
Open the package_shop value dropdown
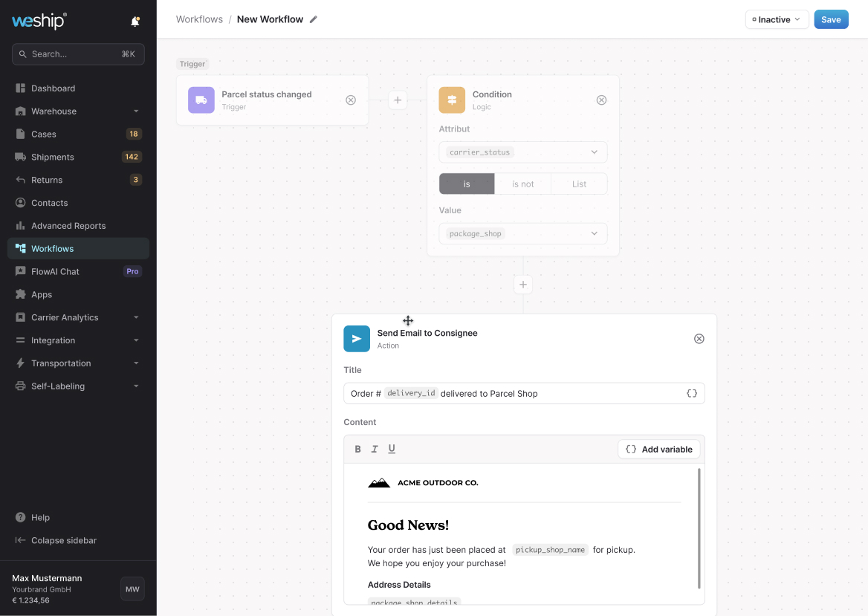coord(522,233)
